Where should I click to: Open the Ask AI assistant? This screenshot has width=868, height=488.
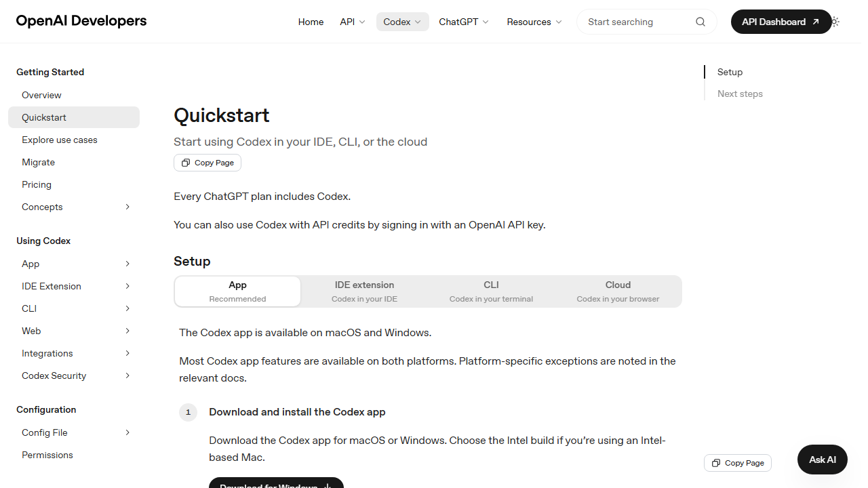click(x=823, y=460)
